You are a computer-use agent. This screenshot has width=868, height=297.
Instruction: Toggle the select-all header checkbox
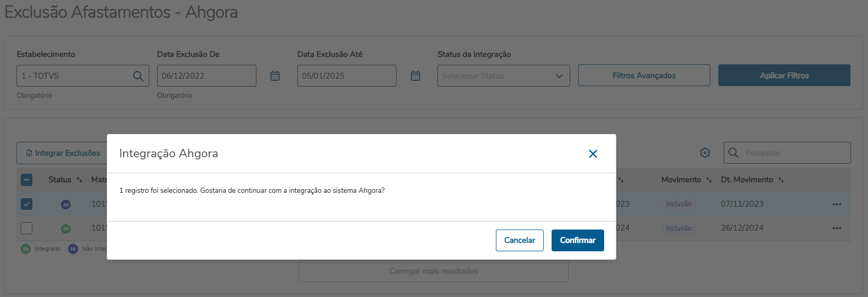[x=27, y=180]
